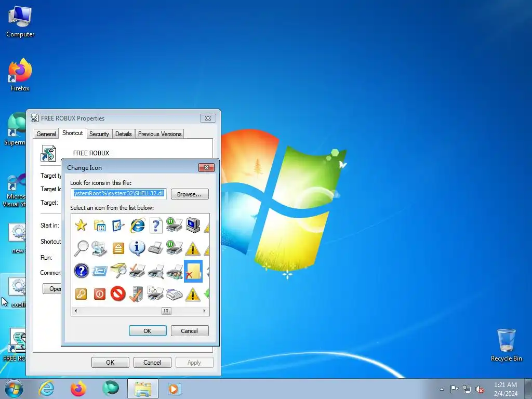Pick the magnifying glass search icon
This screenshot has height=399, width=532.
81,248
